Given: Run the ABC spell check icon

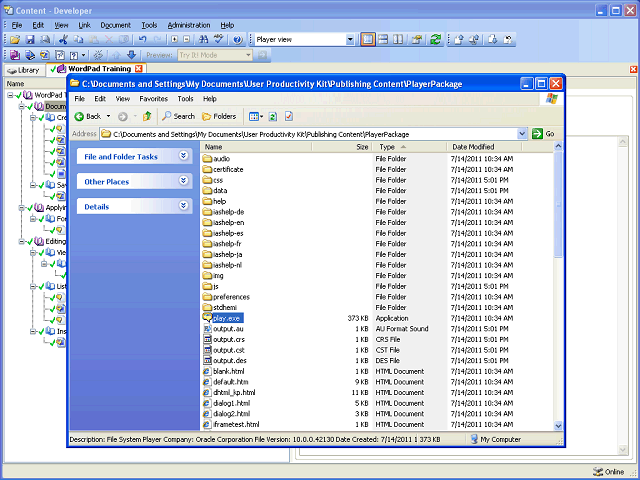Looking at the screenshot, I should pyautogui.click(x=219, y=40).
